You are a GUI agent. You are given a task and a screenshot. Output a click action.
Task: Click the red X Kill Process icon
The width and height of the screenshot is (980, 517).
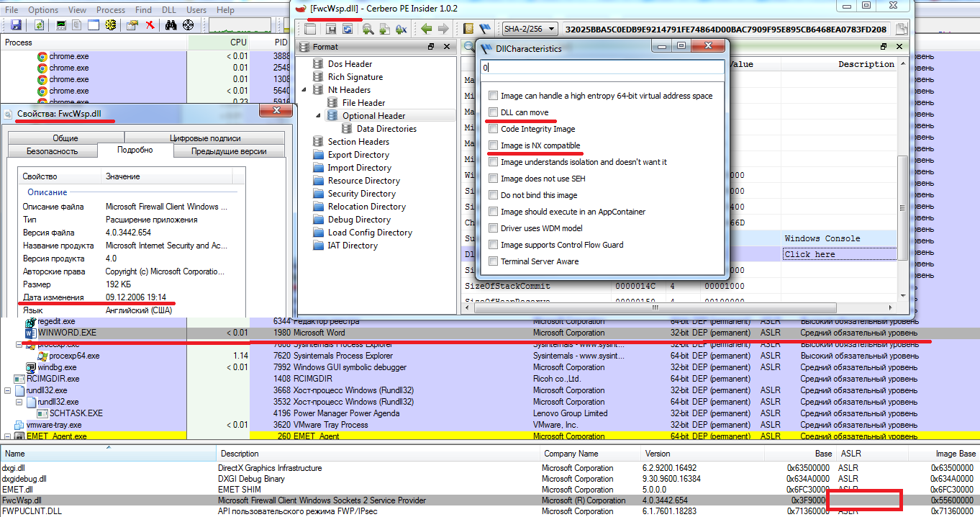150,25
